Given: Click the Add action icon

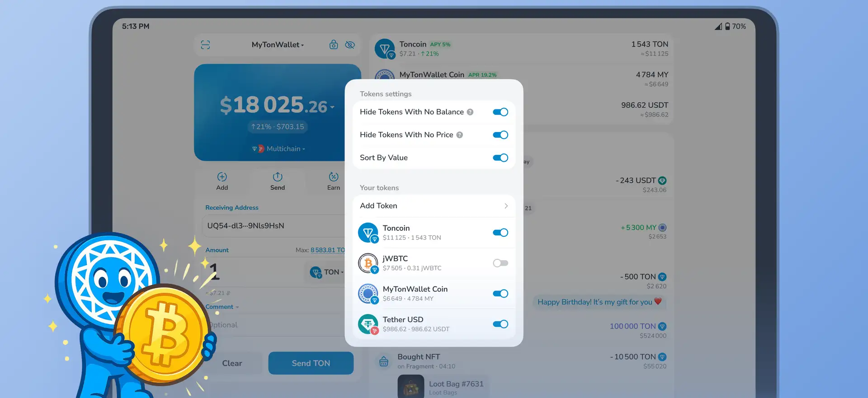Looking at the screenshot, I should [222, 177].
